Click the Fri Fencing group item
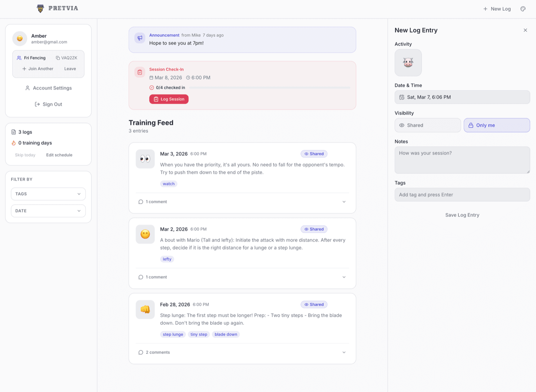536x392 pixels. (x=34, y=58)
